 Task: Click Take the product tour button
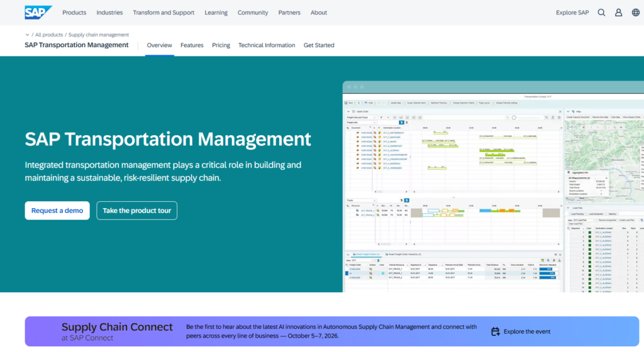coord(136,211)
